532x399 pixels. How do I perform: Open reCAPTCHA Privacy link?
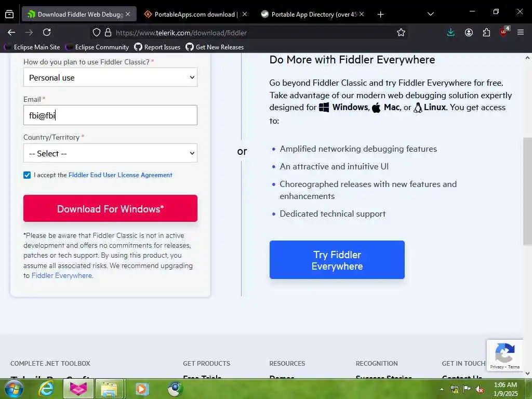496,367
